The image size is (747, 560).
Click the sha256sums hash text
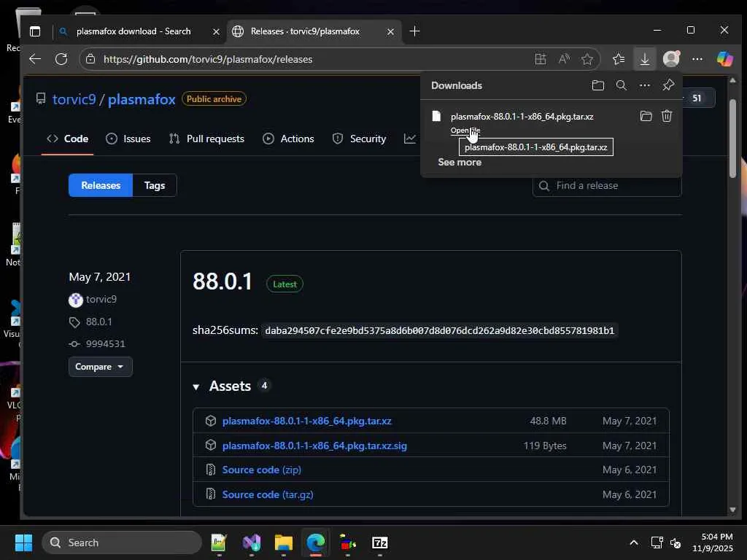pos(439,330)
